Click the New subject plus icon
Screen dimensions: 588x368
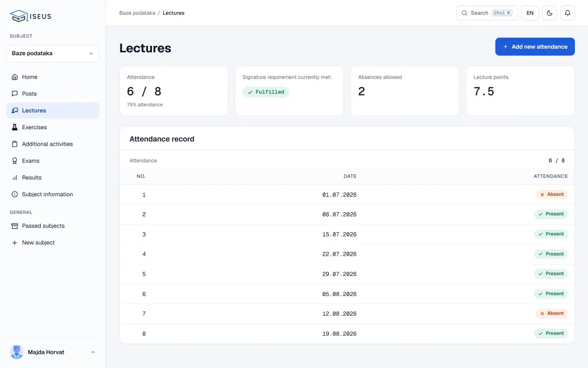pyautogui.click(x=15, y=243)
